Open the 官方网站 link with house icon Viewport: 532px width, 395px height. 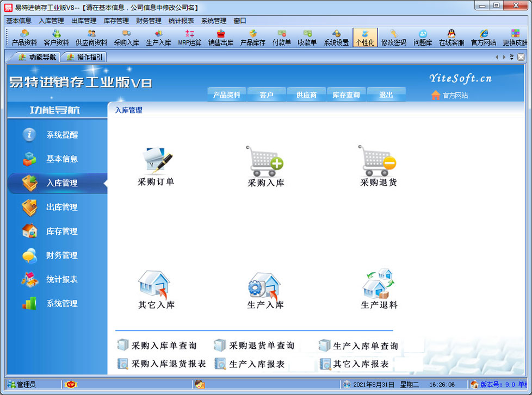[x=449, y=95]
